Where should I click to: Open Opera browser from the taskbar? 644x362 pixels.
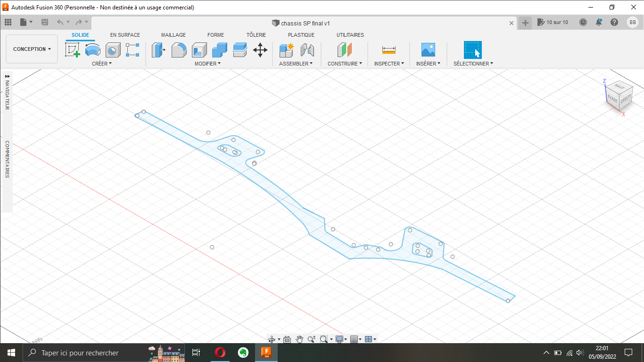tap(220, 353)
